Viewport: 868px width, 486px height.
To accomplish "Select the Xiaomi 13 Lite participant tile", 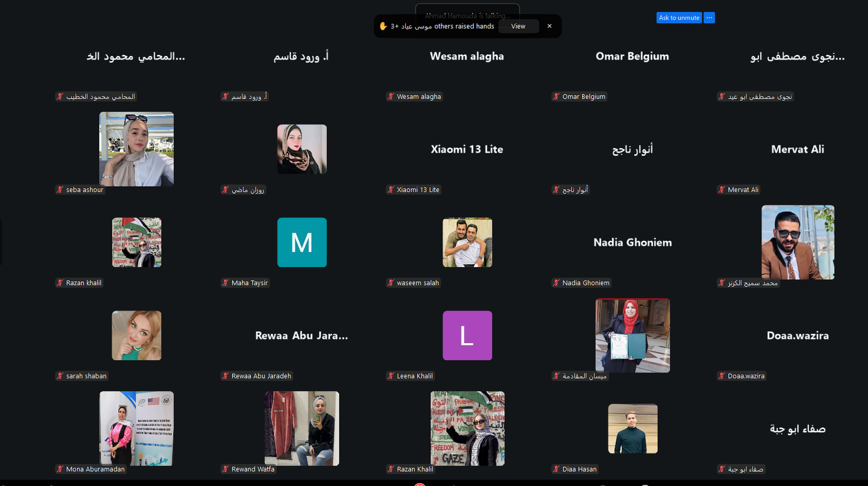I will point(467,149).
